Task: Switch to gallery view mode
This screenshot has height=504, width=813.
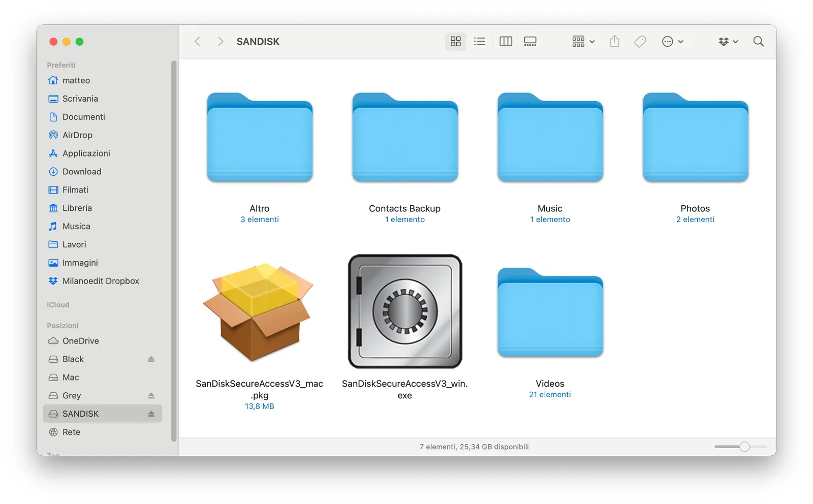Action: tap(530, 41)
